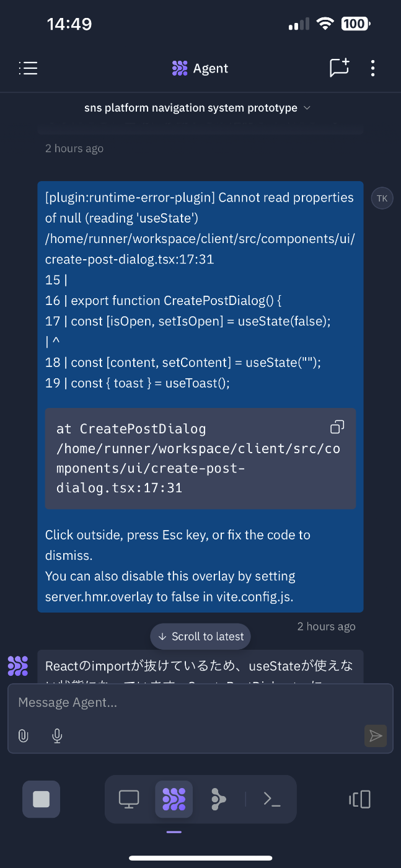This screenshot has width=401, height=868.
Task: Switch to the Preview monitor tab
Action: point(129,799)
